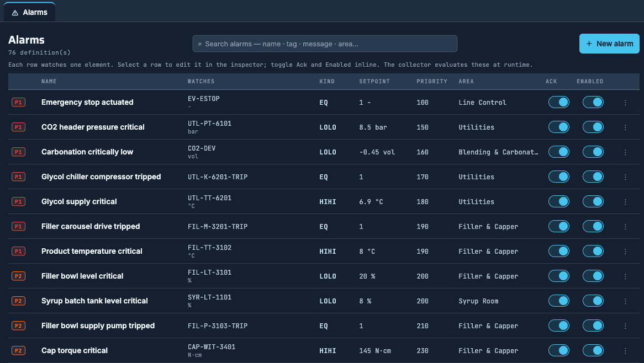Open row menu for Filler bowl level critical

click(625, 276)
